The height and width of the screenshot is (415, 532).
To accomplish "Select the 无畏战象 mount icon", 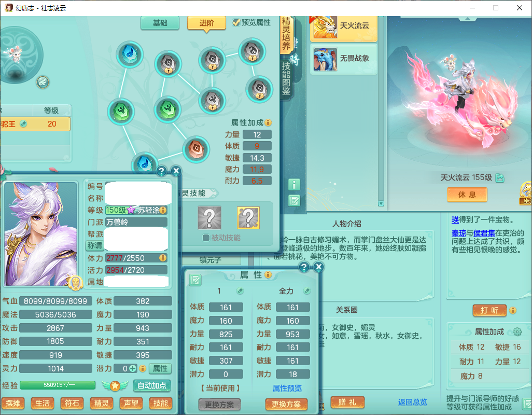I will pyautogui.click(x=325, y=59).
